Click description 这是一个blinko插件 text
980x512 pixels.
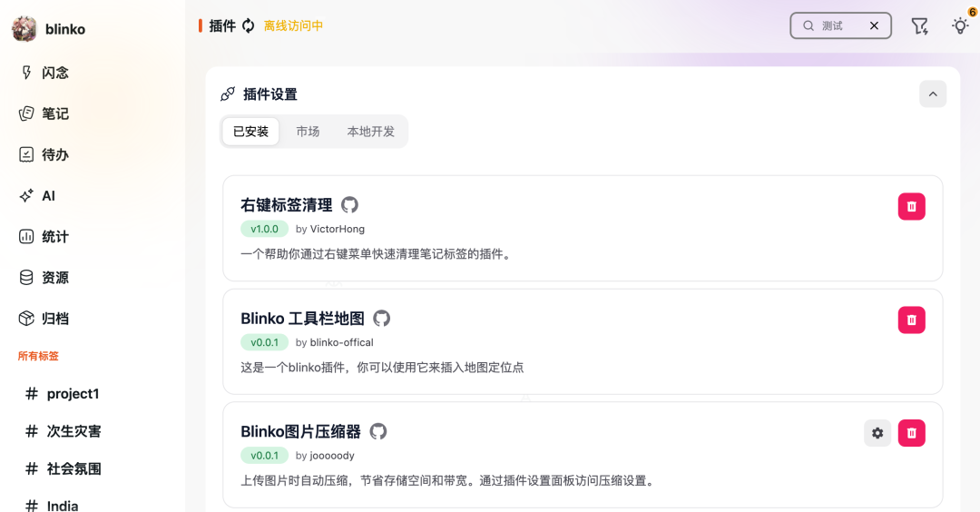382,368
